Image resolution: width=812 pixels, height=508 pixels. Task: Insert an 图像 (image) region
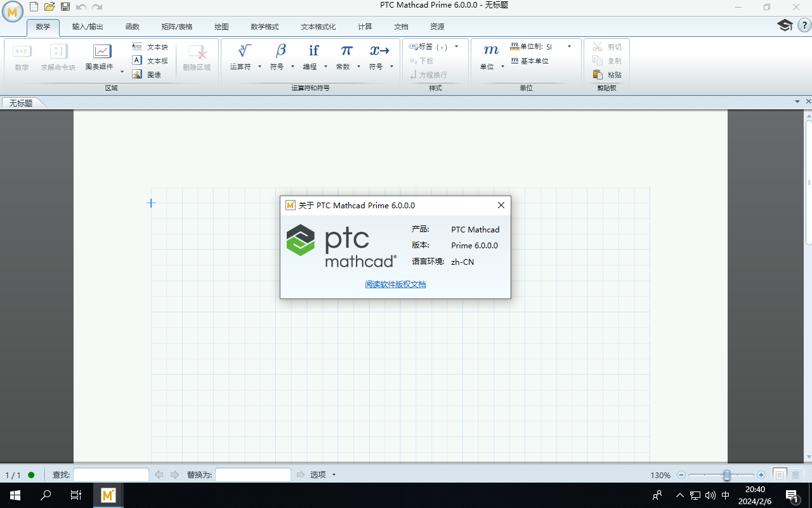click(150, 74)
